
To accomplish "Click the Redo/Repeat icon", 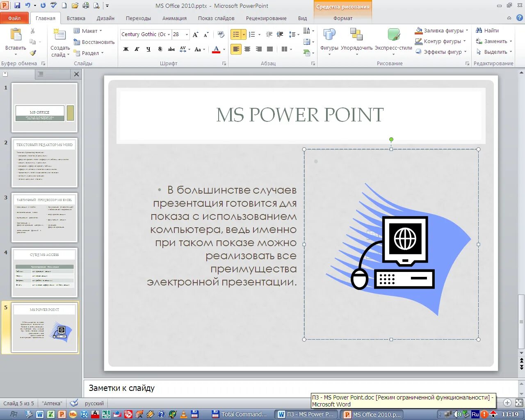I will click(43, 6).
